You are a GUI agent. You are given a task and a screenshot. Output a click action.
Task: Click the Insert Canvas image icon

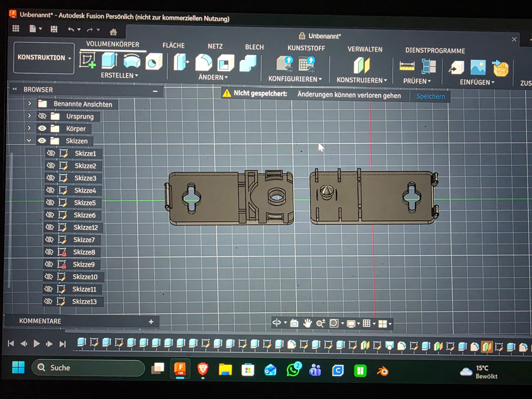pos(478,67)
